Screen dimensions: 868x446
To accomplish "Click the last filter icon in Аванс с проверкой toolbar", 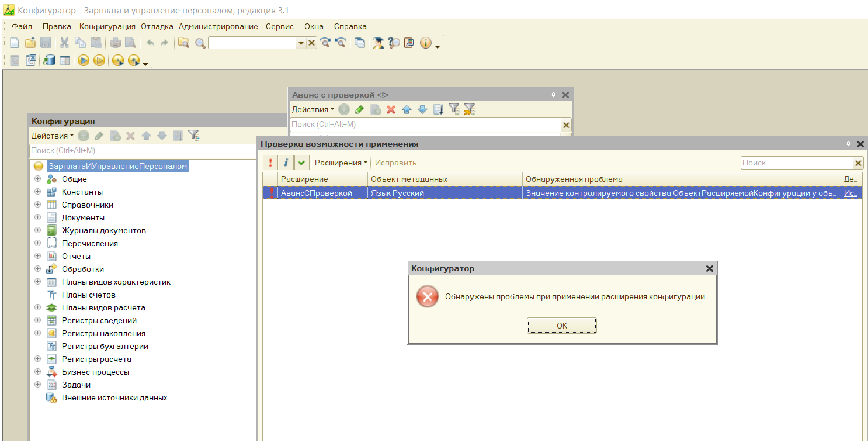I will pyautogui.click(x=470, y=109).
